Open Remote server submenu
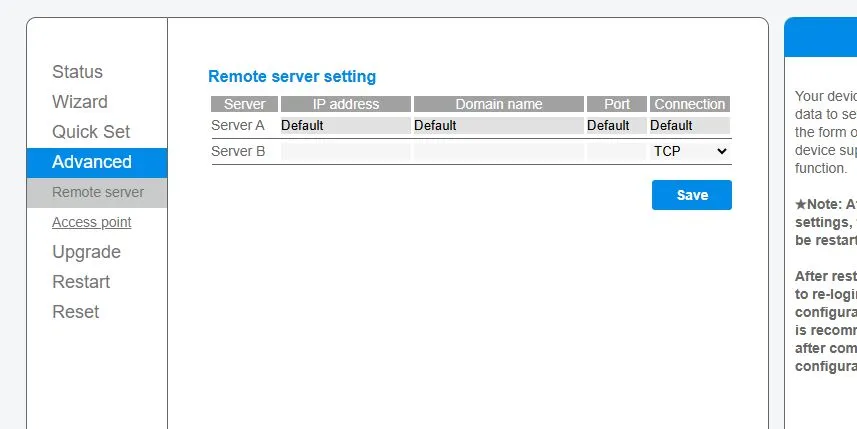 coord(97,192)
